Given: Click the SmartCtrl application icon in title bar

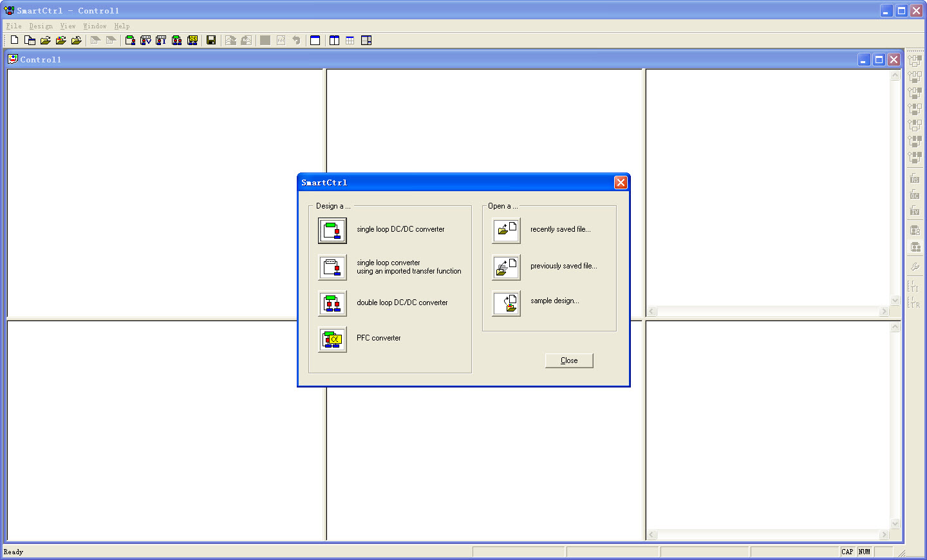Looking at the screenshot, I should coord(9,10).
